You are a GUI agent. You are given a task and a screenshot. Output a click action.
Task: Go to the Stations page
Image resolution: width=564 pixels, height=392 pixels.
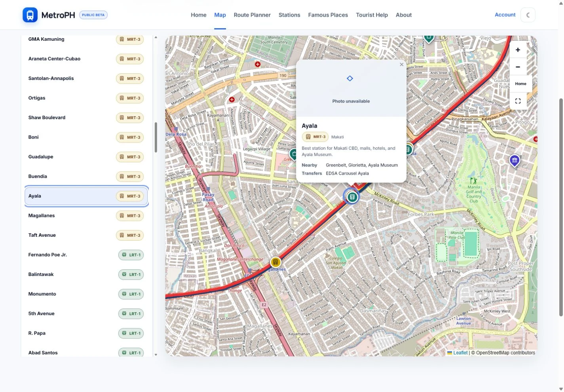pos(289,15)
